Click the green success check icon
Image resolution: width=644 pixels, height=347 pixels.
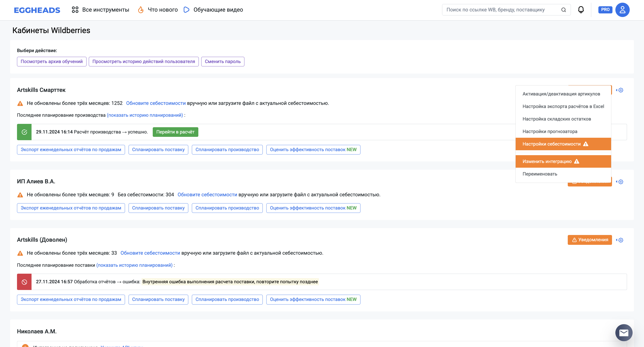24,132
